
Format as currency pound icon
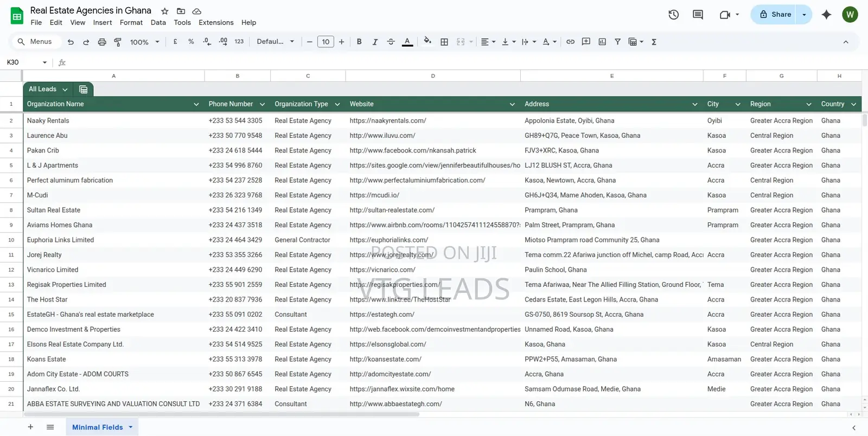pyautogui.click(x=175, y=42)
